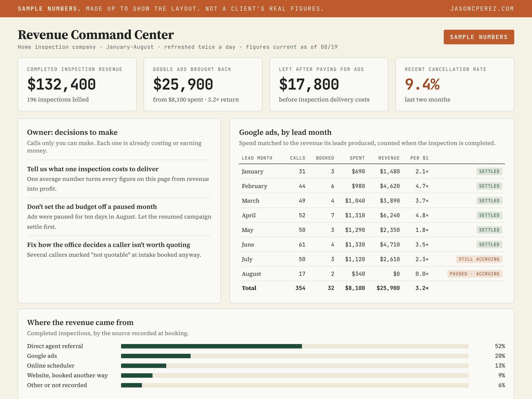Click the BOOKED column header
The width and height of the screenshot is (532, 399).
point(325,158)
